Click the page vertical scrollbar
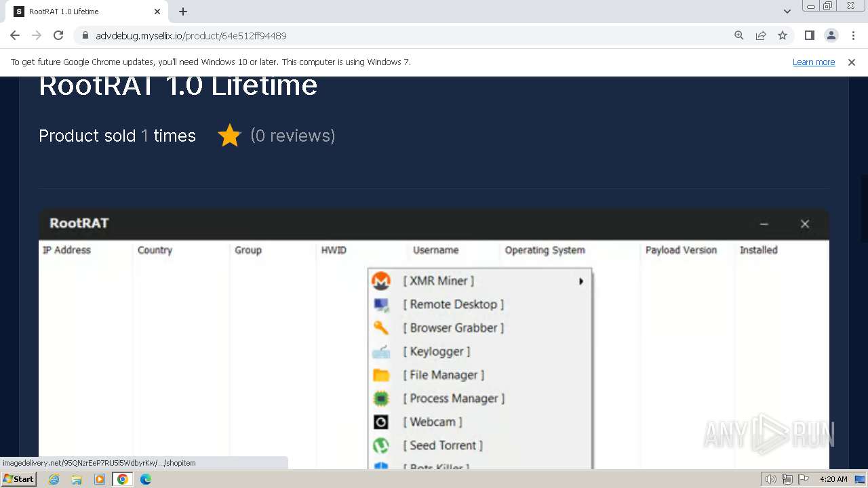This screenshot has width=868, height=488. (x=864, y=208)
